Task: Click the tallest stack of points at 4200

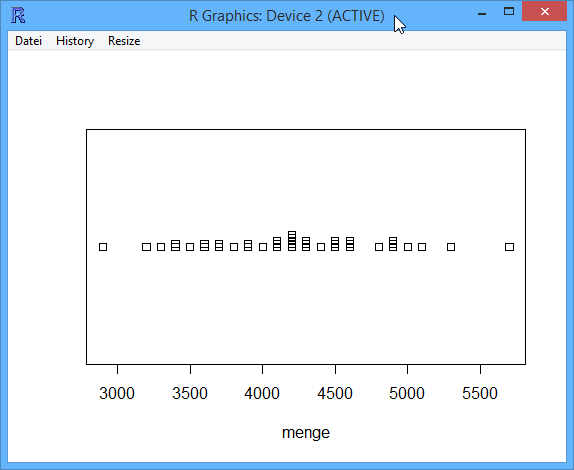Action: [x=292, y=241]
